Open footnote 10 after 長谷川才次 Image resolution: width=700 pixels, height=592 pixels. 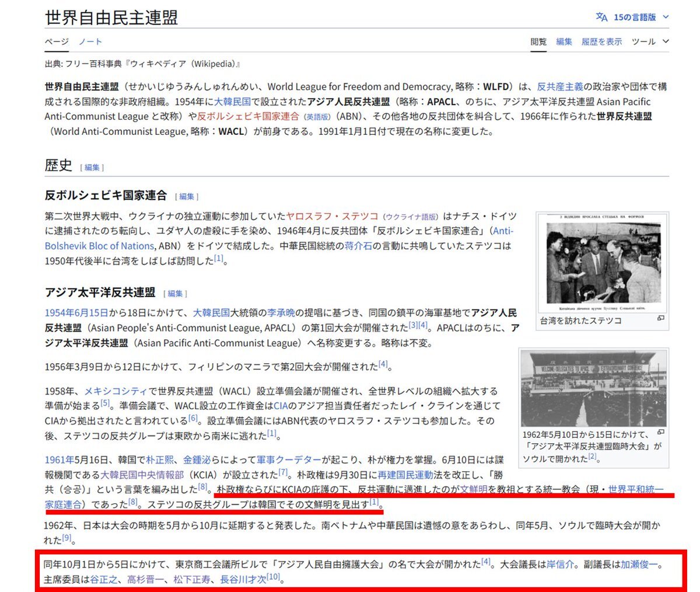point(274,577)
